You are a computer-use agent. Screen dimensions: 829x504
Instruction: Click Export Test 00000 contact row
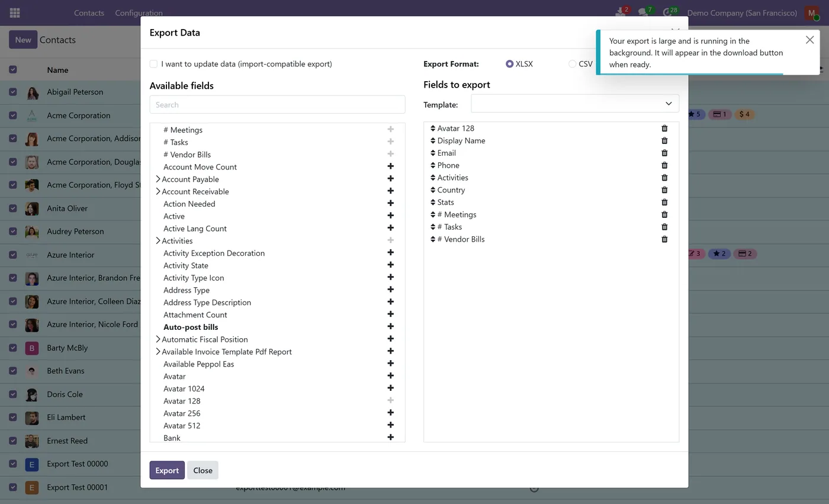pos(77,464)
